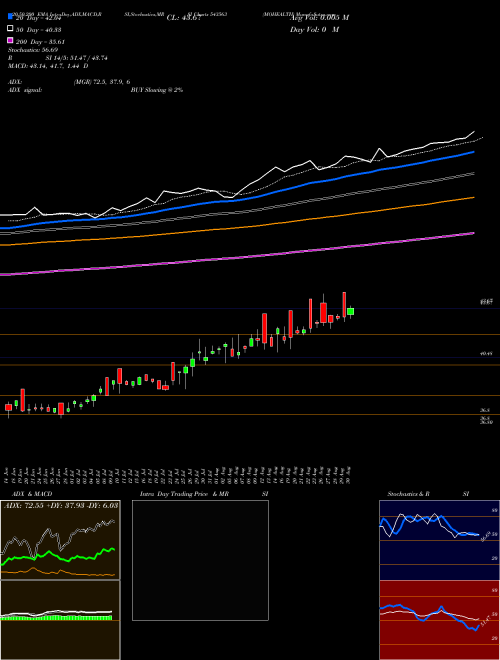Click the ADX +DY -DY readout line
Screen dimensions: 500x660
[x=61, y=505]
